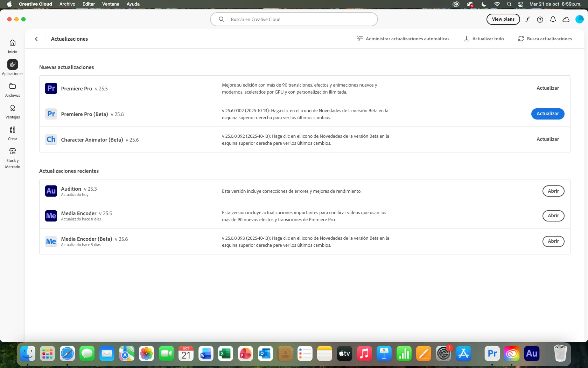
Task: Click Busca actualizaciones
Action: pyautogui.click(x=545, y=39)
